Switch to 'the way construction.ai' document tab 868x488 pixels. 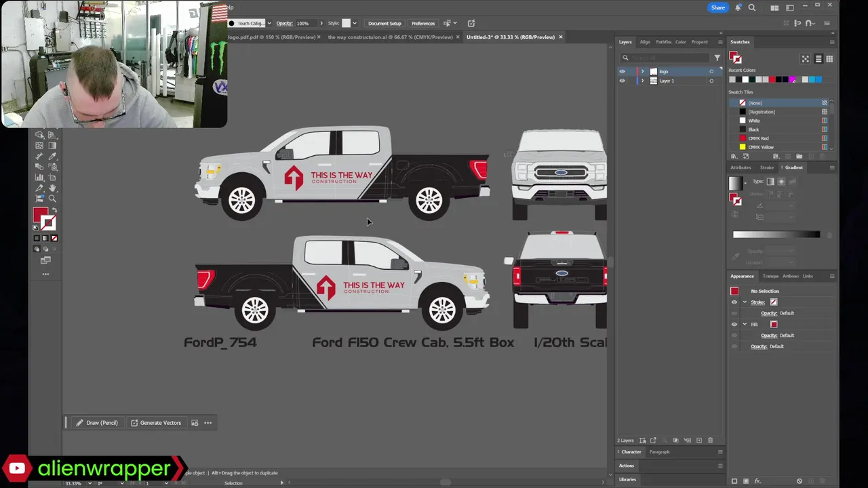(x=390, y=37)
